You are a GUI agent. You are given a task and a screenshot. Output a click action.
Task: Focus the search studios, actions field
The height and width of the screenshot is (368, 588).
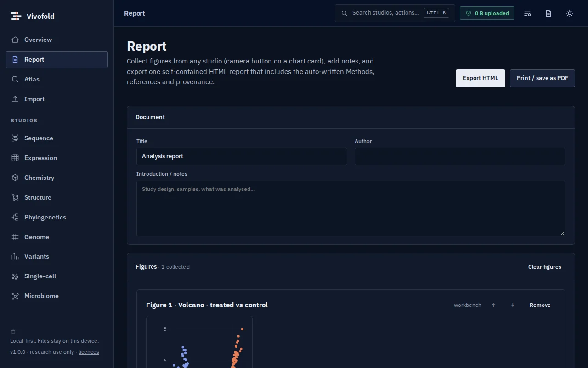pyautogui.click(x=395, y=13)
